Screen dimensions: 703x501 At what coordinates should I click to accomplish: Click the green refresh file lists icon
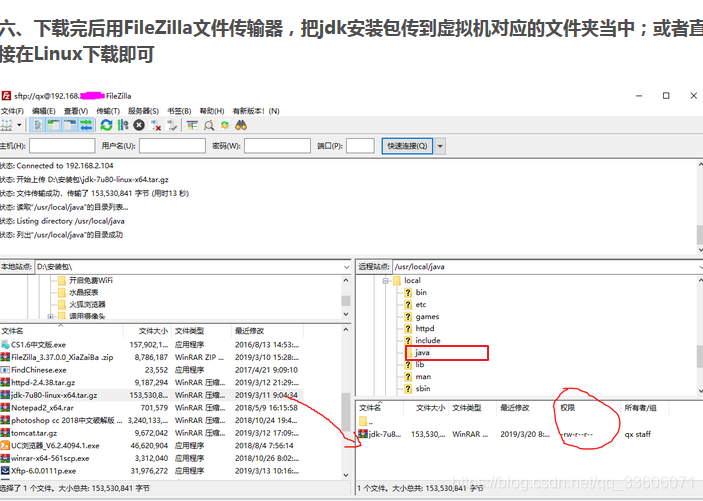pyautogui.click(x=106, y=125)
